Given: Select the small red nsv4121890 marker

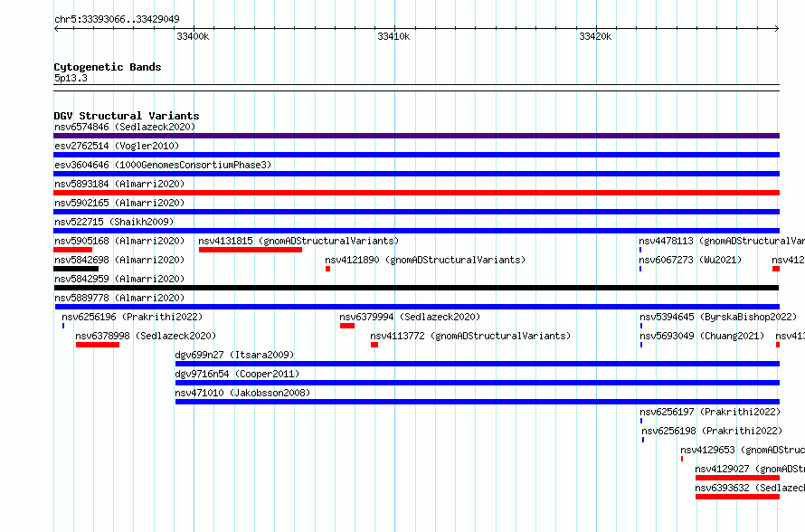Looking at the screenshot, I should pos(327,269).
